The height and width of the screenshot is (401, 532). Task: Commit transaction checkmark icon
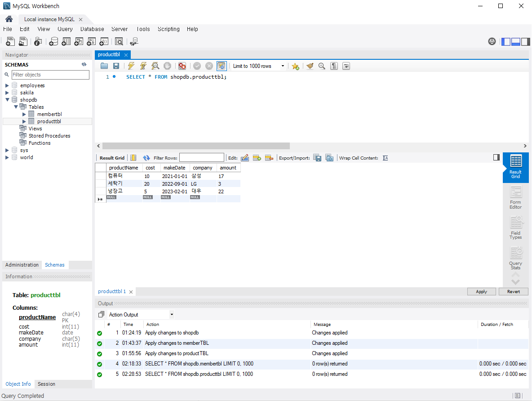197,66
